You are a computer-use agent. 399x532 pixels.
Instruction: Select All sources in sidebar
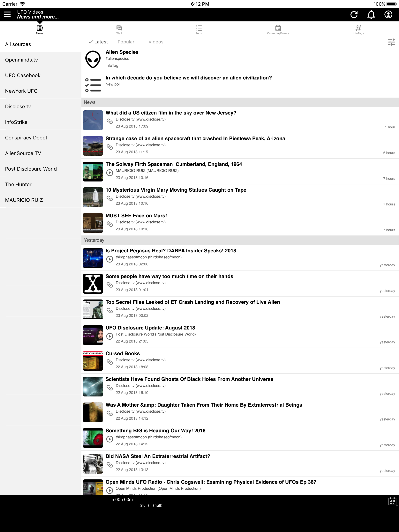tap(41, 44)
